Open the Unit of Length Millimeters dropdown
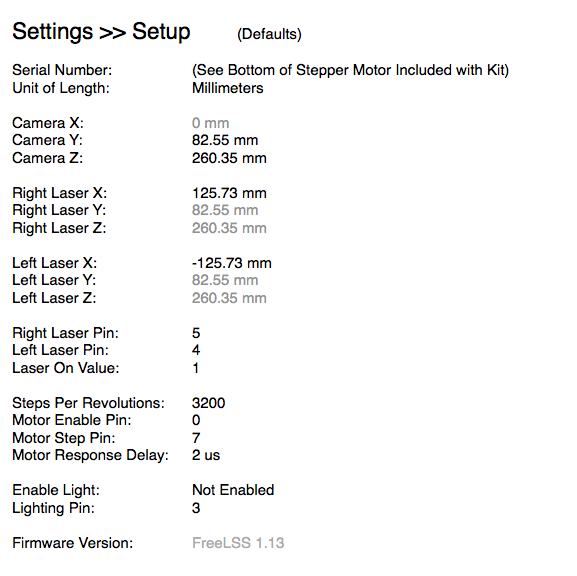The height and width of the screenshot is (576, 577). 228,88
